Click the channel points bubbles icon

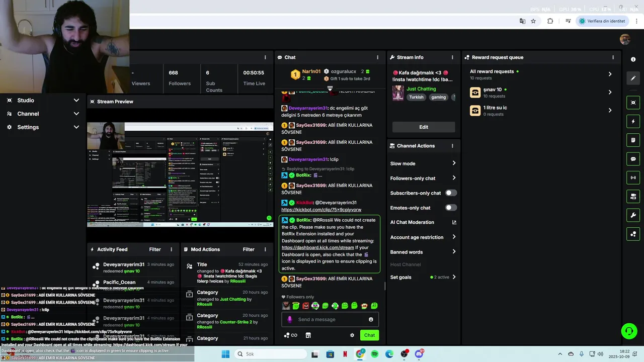[x=287, y=335]
